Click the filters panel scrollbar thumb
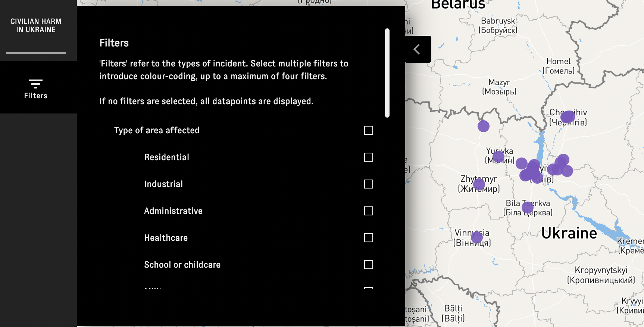Screen dimensions: 644x327 pos(387,73)
